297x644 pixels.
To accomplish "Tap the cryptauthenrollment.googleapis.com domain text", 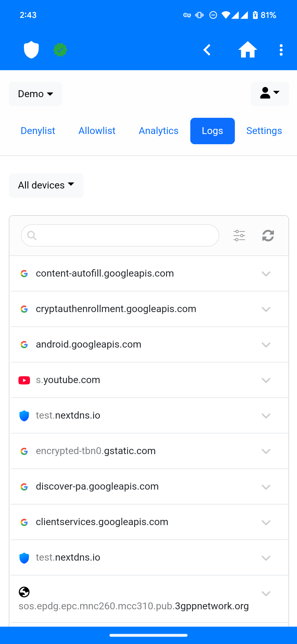I will (x=116, y=309).
